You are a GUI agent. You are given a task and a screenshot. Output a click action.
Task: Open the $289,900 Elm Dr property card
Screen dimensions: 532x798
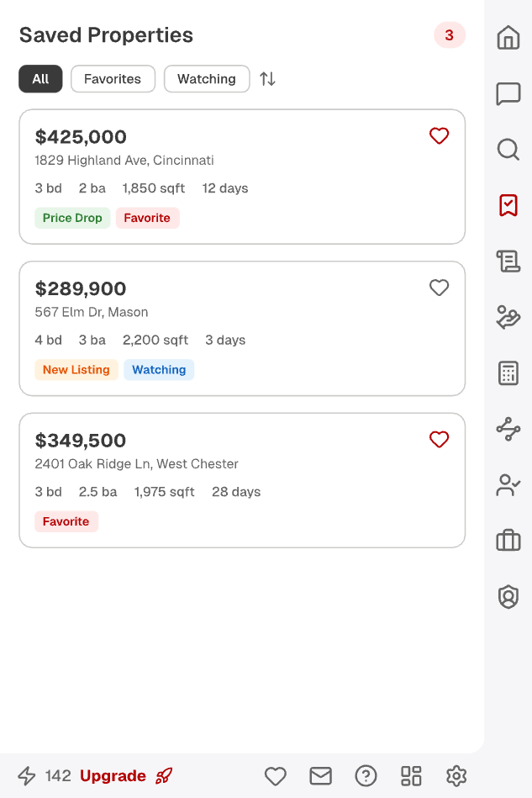coord(210,328)
